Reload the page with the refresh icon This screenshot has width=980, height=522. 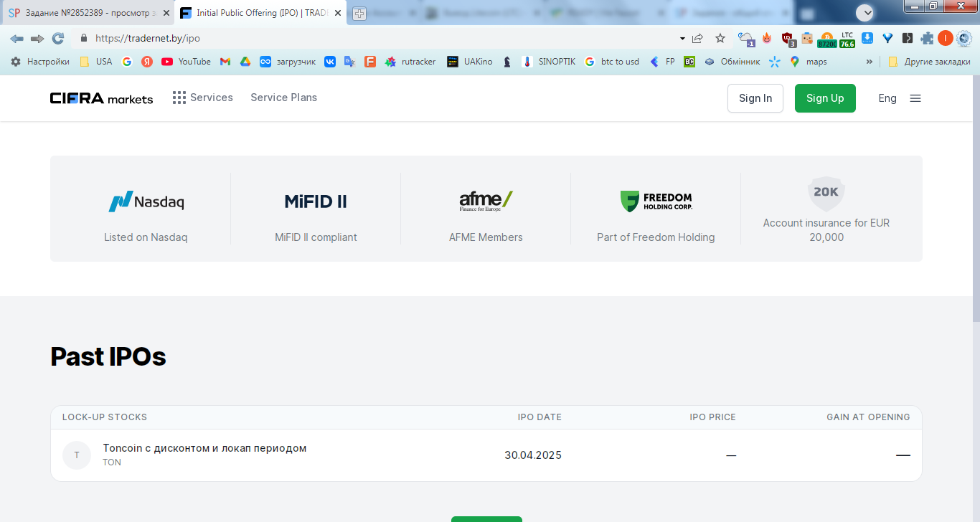point(58,38)
